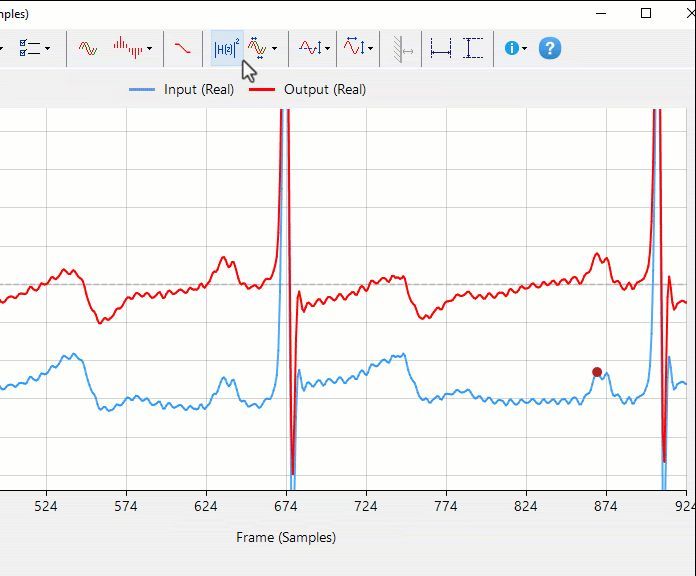This screenshot has width=696, height=576.
Task: Click the 574 x-axis label
Action: click(126, 506)
